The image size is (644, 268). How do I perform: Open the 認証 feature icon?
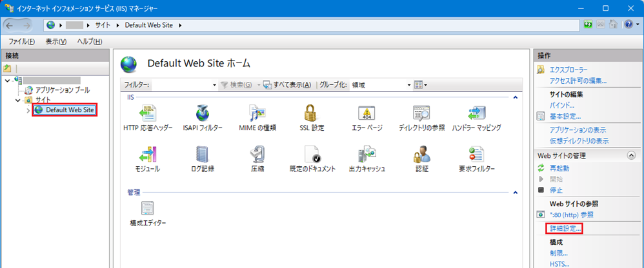coord(422,155)
